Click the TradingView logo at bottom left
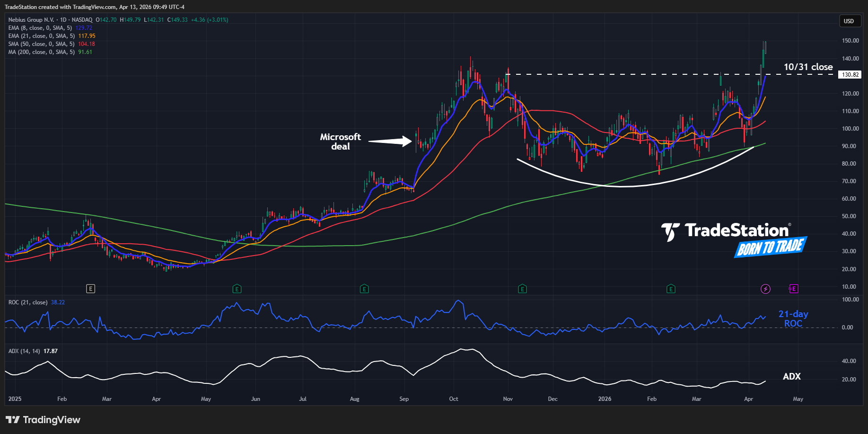868x434 pixels. pos(43,420)
